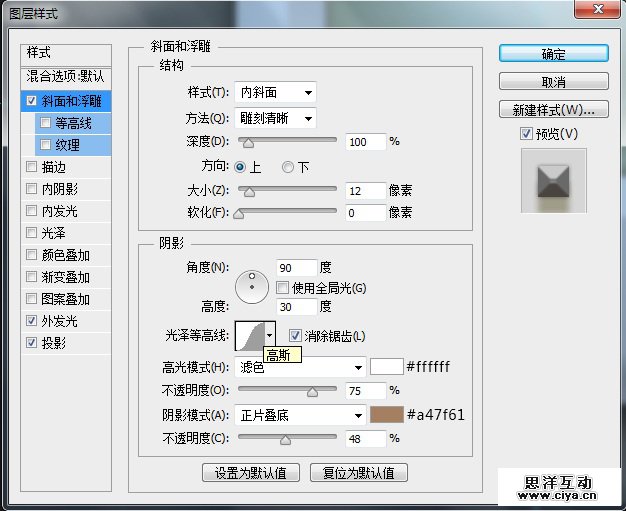This screenshot has height=511, width=626.
Task: Toggle the 预览 checkbox
Action: coord(527,133)
